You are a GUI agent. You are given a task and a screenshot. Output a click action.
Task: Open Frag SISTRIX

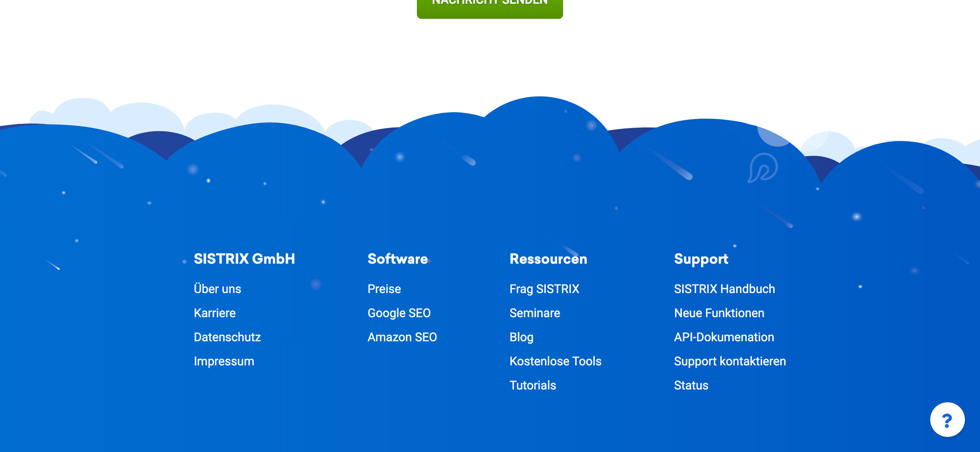tap(544, 289)
